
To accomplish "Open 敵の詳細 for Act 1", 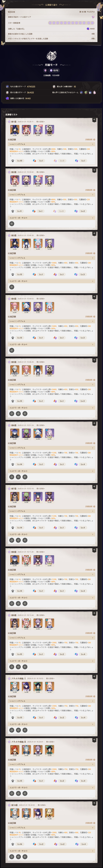I will 40,122.
